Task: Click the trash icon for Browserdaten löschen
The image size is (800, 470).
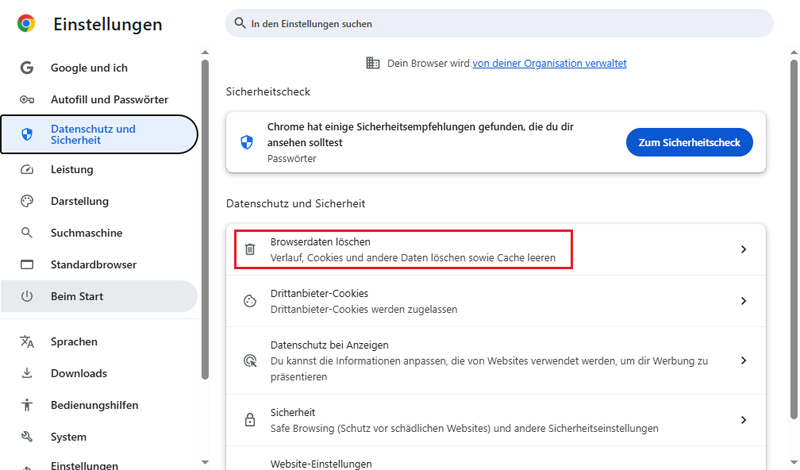Action: click(249, 249)
